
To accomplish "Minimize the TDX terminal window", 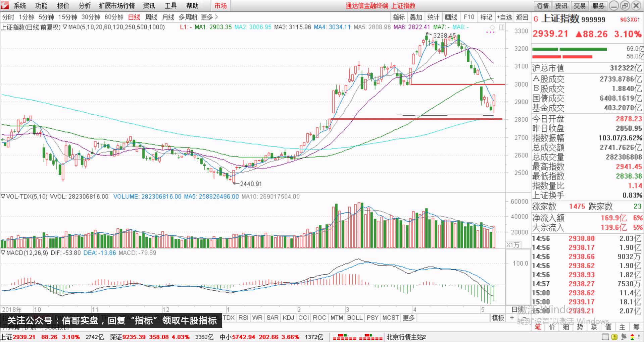I will point(613,5).
